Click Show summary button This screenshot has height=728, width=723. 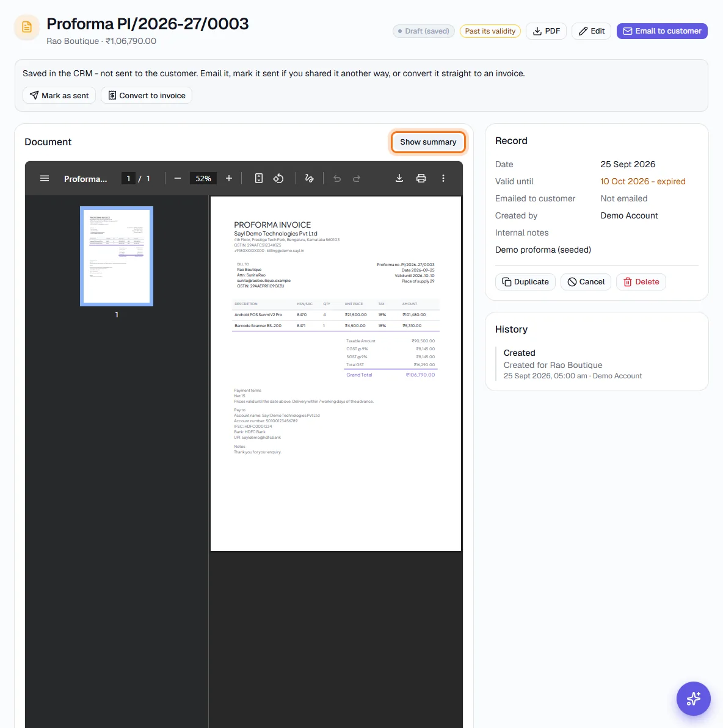[x=428, y=142]
